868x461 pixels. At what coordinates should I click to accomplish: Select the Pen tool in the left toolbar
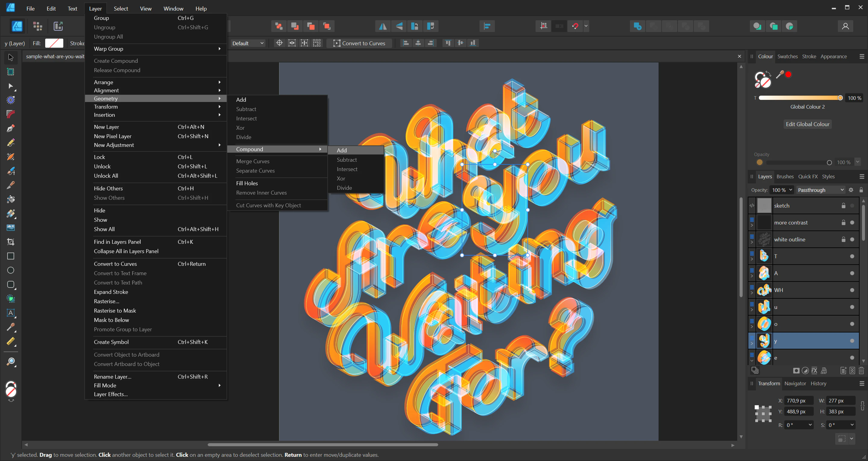(11, 129)
